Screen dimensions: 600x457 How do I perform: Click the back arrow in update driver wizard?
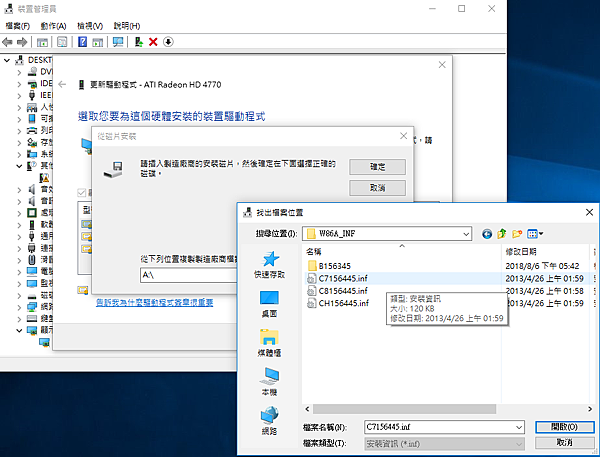coord(62,85)
